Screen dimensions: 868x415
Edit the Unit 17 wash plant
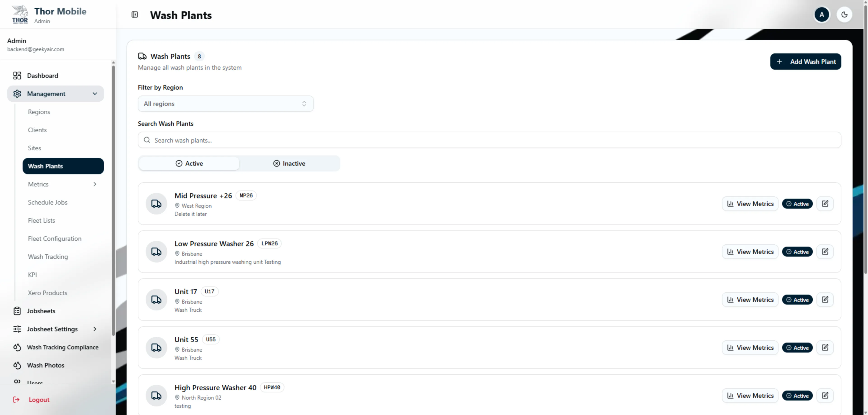click(x=825, y=300)
